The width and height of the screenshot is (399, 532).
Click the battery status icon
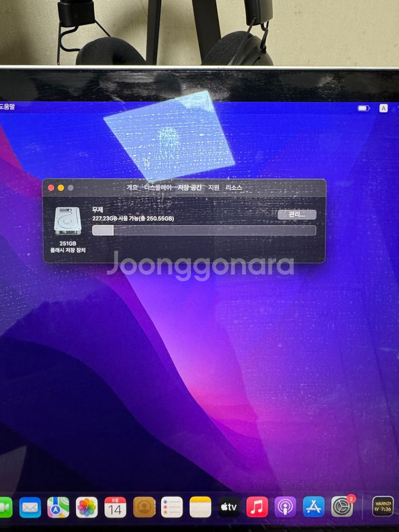(364, 108)
